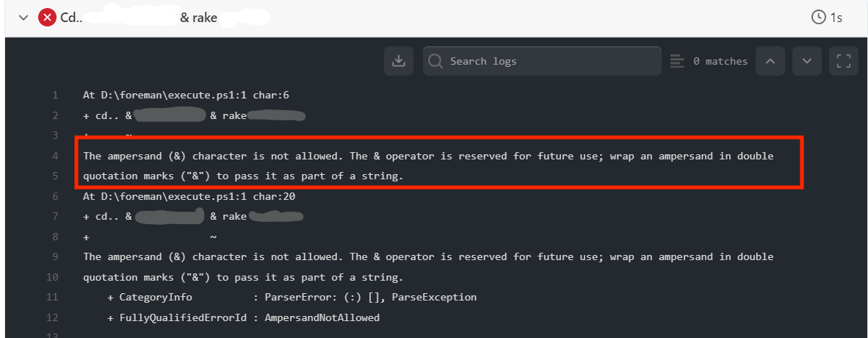Select log line number 6
The width and height of the screenshot is (868, 338).
point(55,196)
